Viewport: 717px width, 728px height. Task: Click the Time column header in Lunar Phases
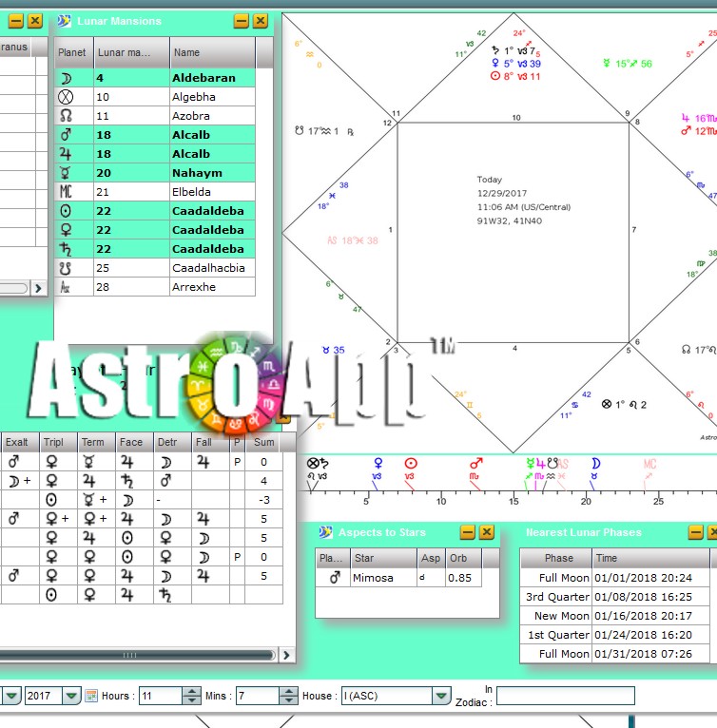pos(651,558)
